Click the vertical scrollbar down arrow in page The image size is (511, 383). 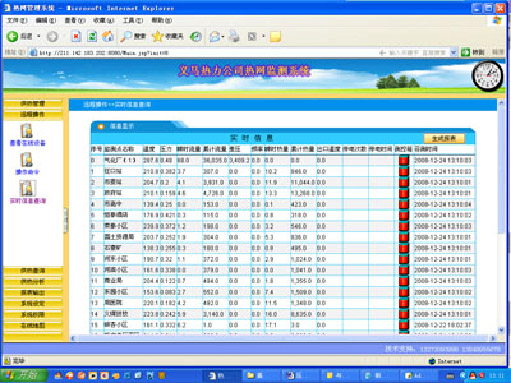point(501,330)
